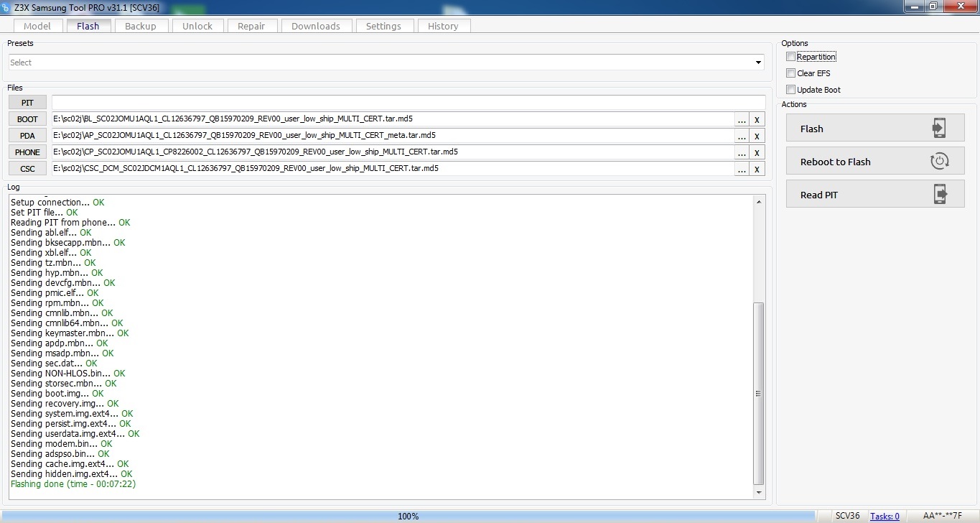The width and height of the screenshot is (980, 523).
Task: Click the 'Sending userdata.img.ext4... OK' log line
Action: click(x=75, y=434)
